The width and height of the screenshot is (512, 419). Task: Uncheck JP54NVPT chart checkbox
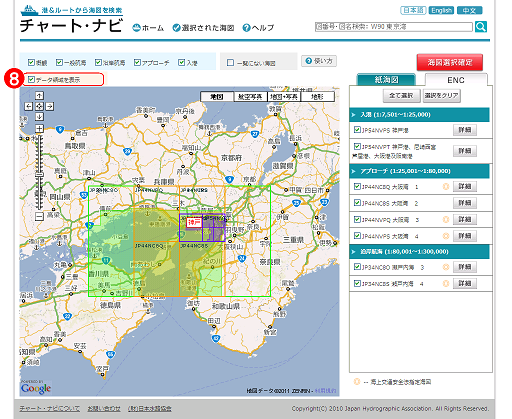tap(357, 146)
